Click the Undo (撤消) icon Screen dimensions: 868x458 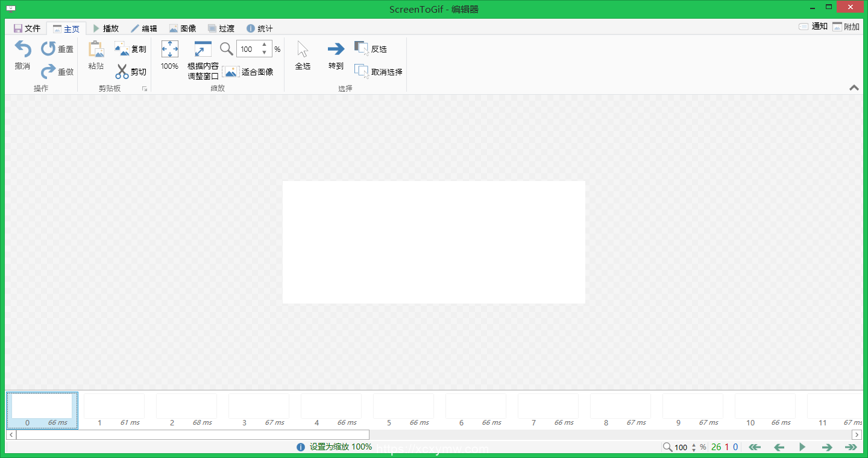pos(22,49)
